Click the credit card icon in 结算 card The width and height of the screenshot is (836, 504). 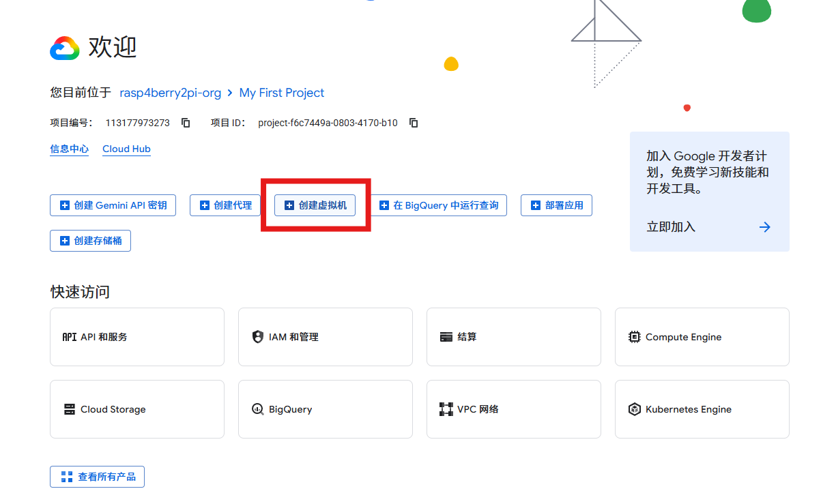click(446, 337)
